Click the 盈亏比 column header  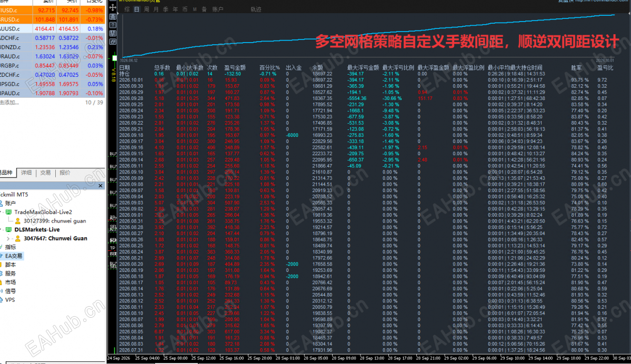(x=605, y=67)
